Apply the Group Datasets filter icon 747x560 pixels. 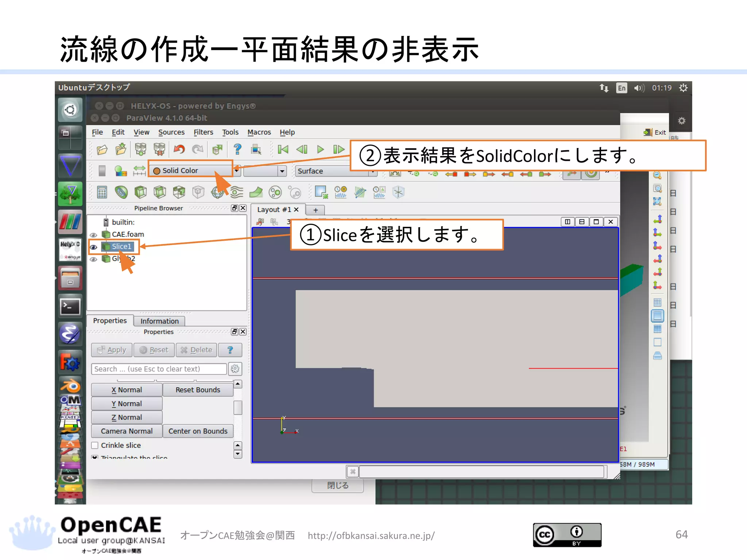click(x=275, y=192)
